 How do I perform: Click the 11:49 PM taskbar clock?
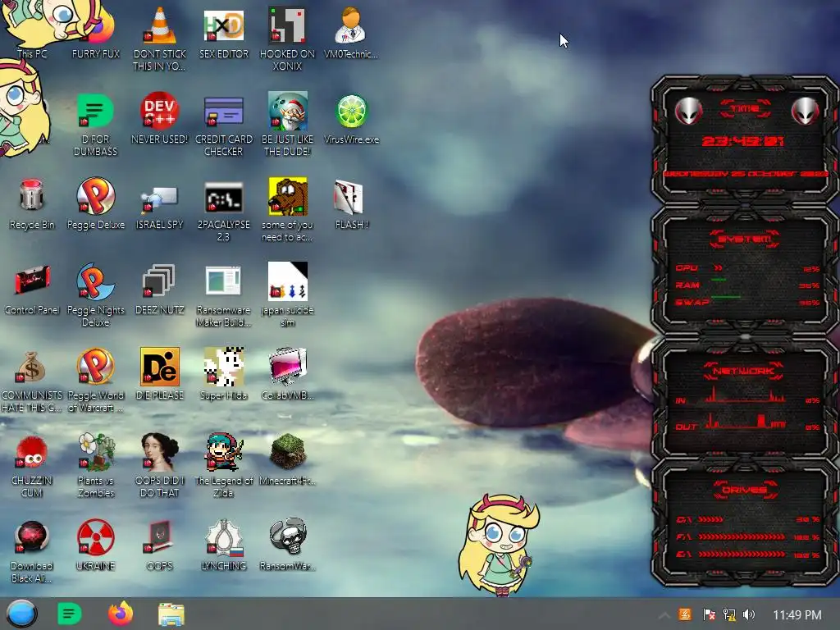797,615
